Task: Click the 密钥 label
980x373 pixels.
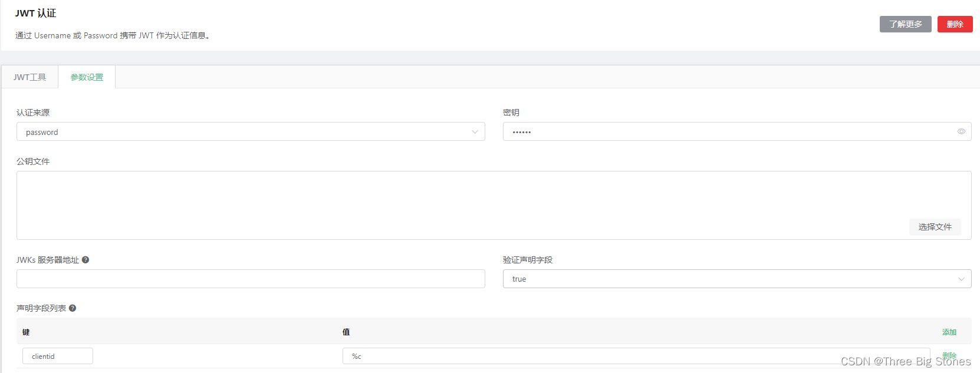Action: [x=511, y=113]
